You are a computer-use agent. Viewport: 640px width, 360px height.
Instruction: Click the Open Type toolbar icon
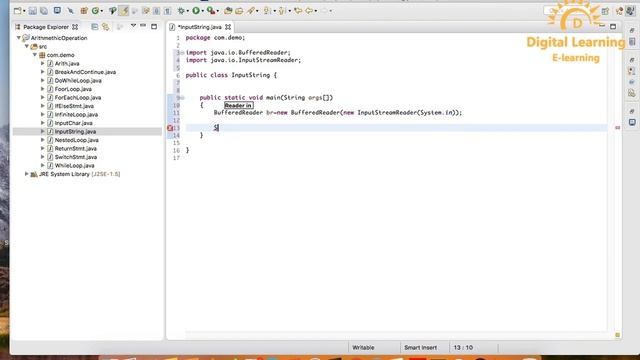(113, 11)
